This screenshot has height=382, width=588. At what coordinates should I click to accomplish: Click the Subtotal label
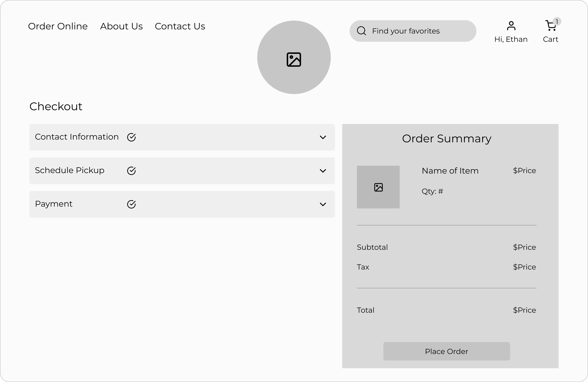372,247
